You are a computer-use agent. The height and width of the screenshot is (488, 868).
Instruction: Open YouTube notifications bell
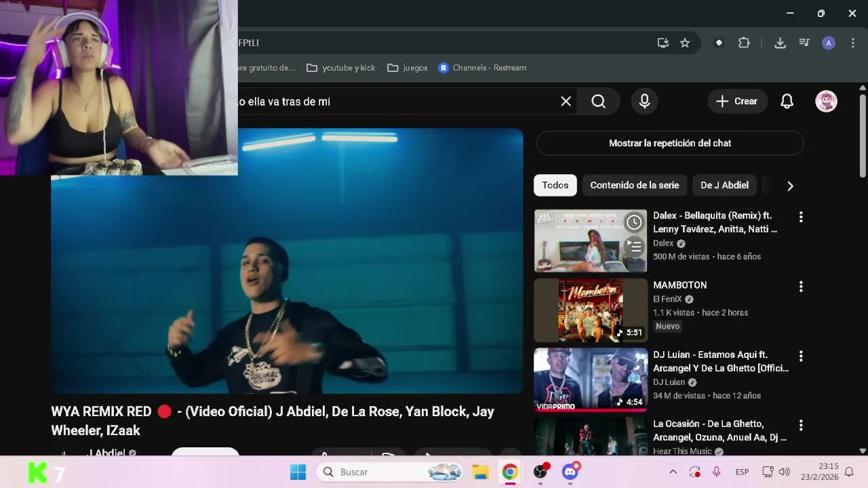787,102
